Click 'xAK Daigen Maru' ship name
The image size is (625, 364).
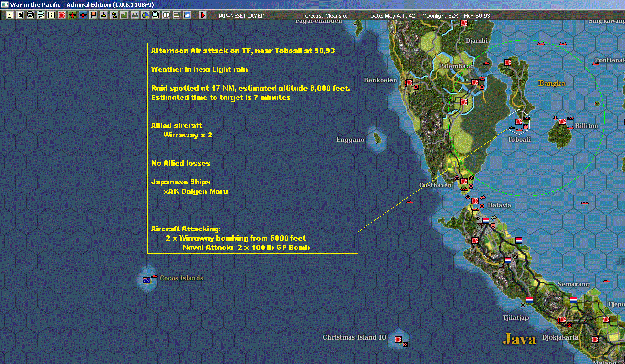point(195,191)
